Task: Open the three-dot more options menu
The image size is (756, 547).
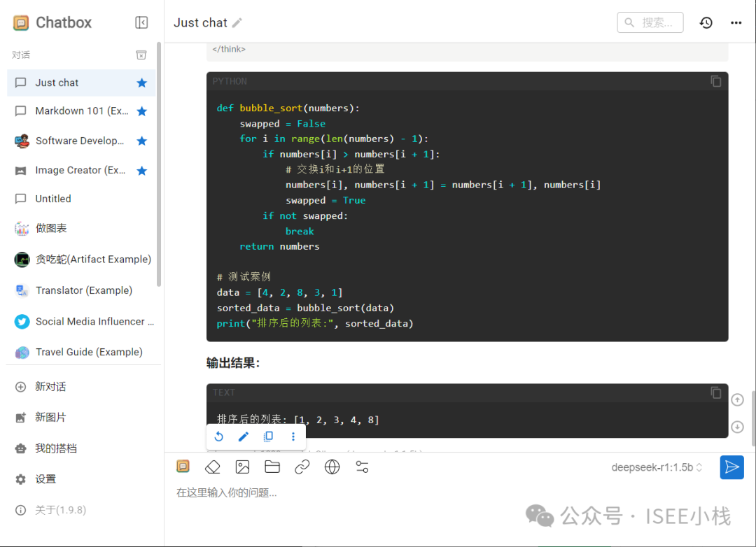Action: point(736,22)
